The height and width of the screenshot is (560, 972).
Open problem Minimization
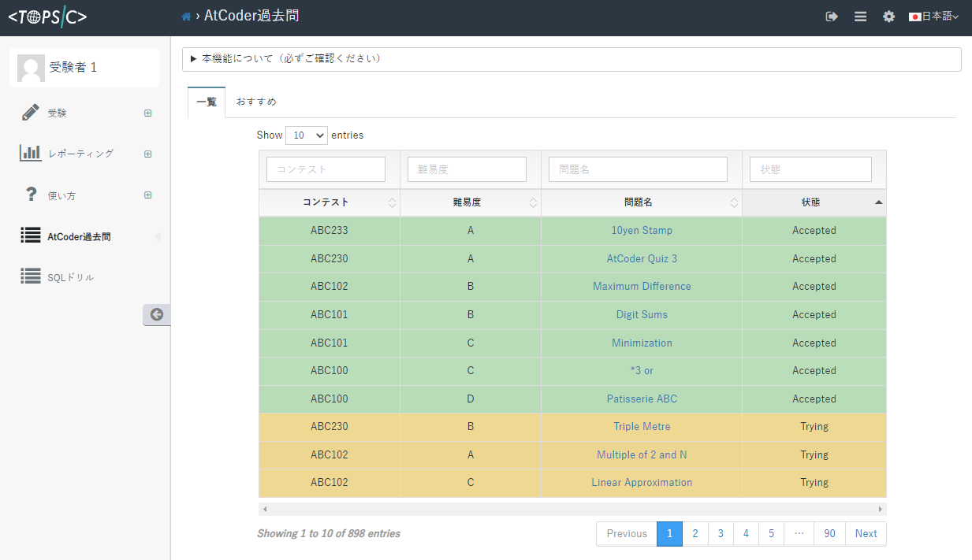pyautogui.click(x=642, y=343)
